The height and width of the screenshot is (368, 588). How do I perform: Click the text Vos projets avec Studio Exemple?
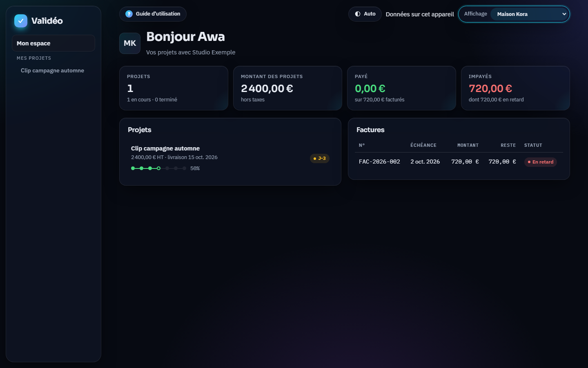point(191,52)
